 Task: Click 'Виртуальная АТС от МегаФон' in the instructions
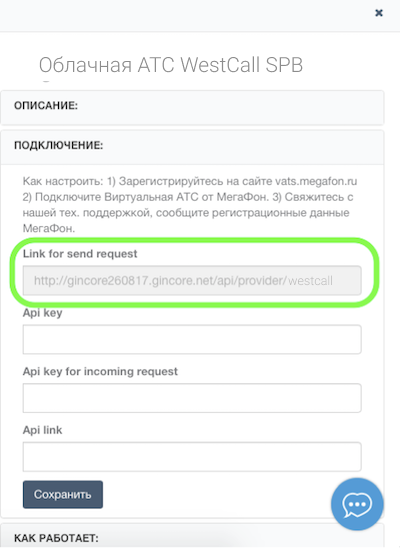pyautogui.click(x=186, y=197)
